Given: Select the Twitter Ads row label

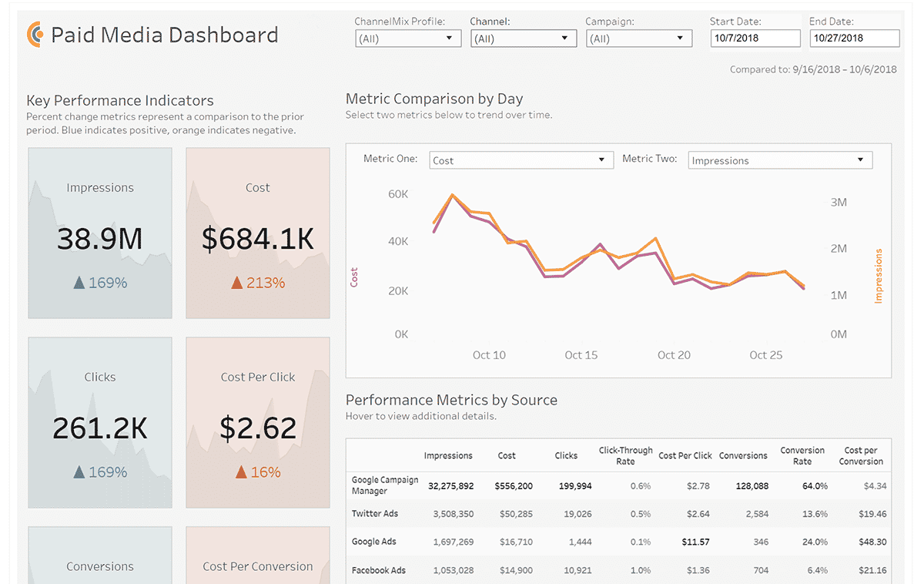Looking at the screenshot, I should [375, 513].
